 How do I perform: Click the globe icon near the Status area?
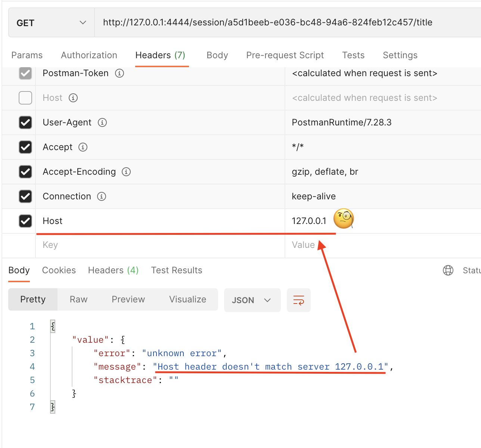pos(448,270)
